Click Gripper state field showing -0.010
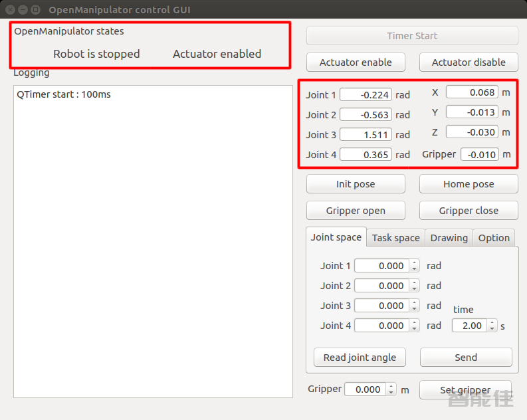 [x=480, y=154]
